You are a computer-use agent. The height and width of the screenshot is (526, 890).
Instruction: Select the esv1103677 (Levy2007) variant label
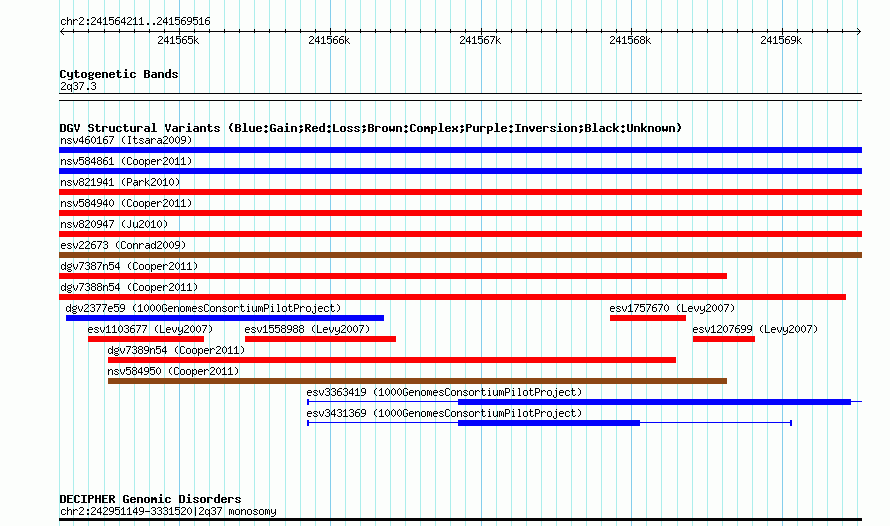[150, 329]
